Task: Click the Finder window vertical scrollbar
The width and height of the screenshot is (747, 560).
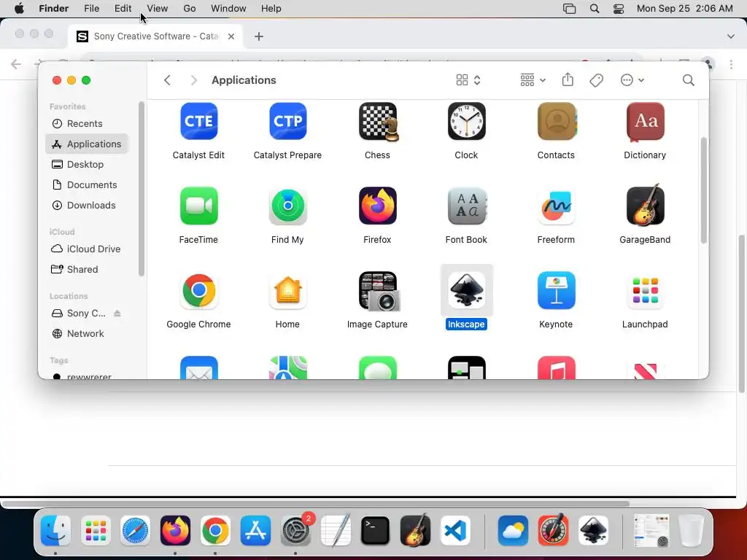Action: pos(704,190)
